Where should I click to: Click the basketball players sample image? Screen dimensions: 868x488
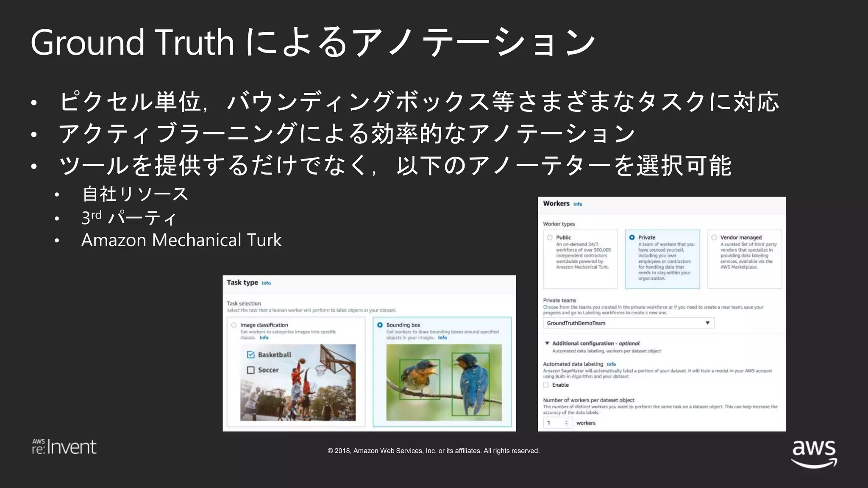click(298, 383)
